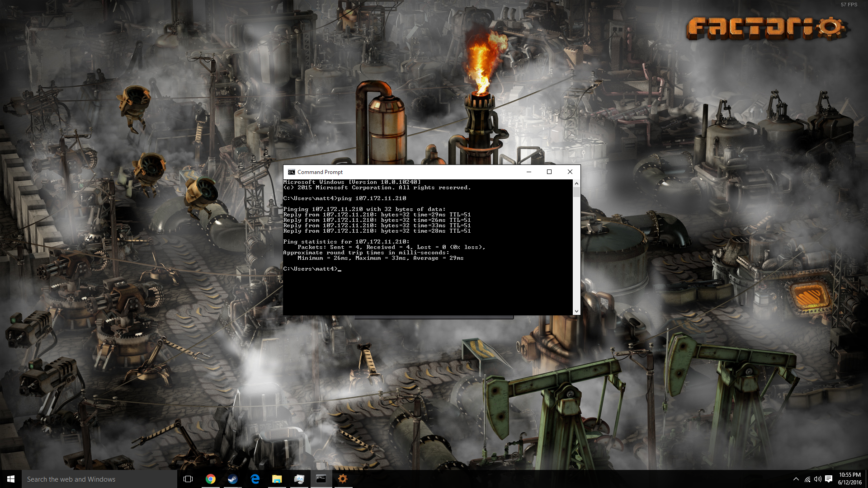
Task: Click the 'Pinging 107.172.11.210 with 32 bytes' line
Action: click(x=364, y=209)
